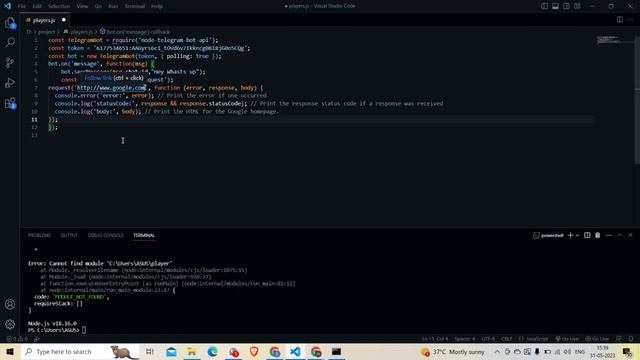Select the players.js editor tab

pyautogui.click(x=44, y=20)
